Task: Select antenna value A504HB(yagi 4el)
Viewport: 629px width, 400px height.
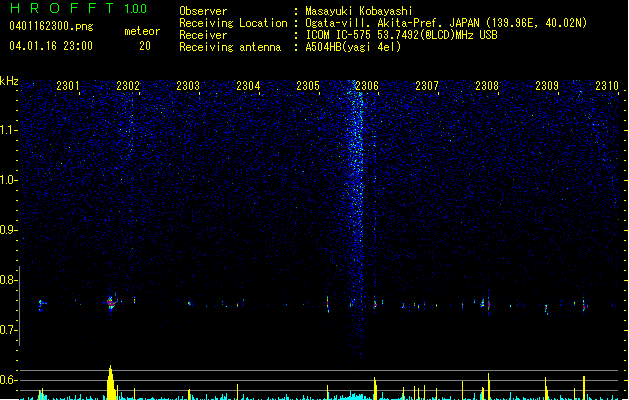Action: (353, 47)
